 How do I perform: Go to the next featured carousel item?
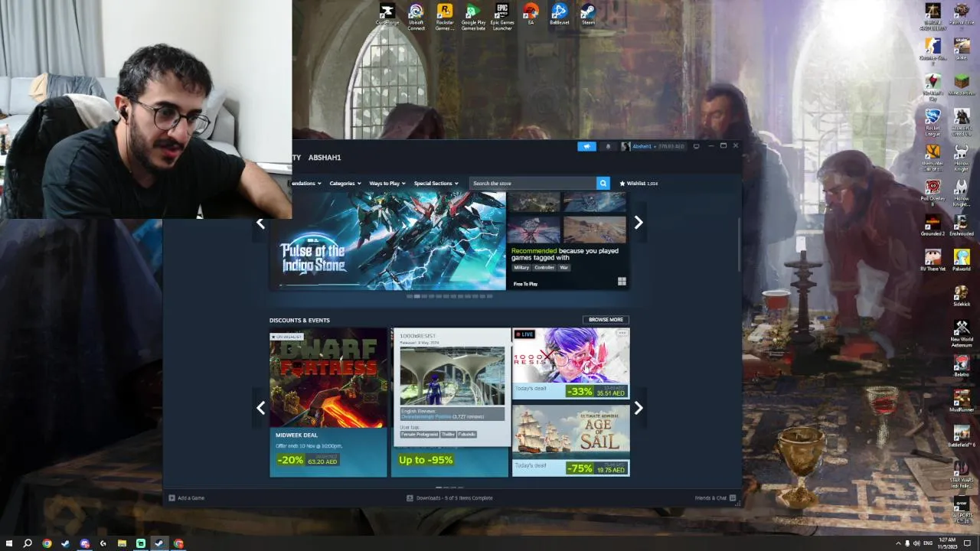point(639,223)
